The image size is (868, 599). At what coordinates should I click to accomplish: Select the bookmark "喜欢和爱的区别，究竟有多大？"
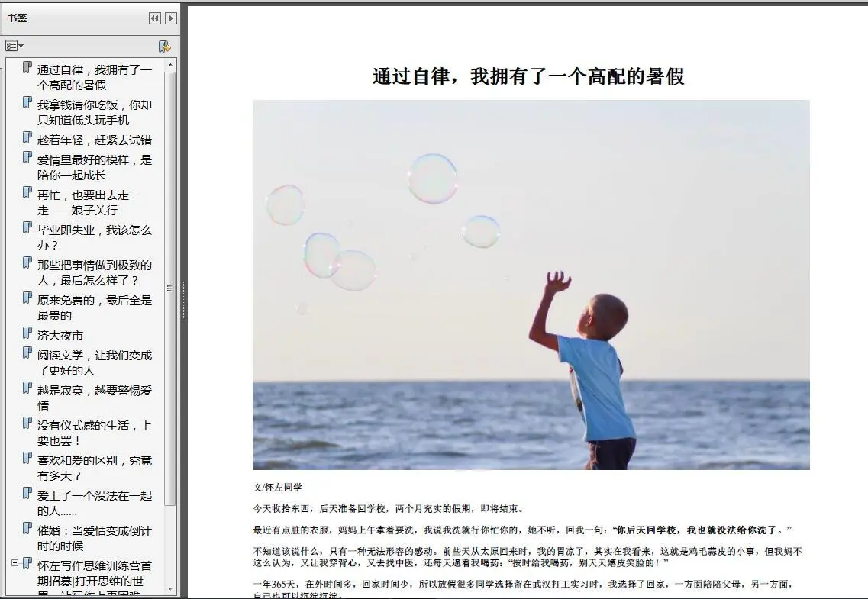click(92, 467)
